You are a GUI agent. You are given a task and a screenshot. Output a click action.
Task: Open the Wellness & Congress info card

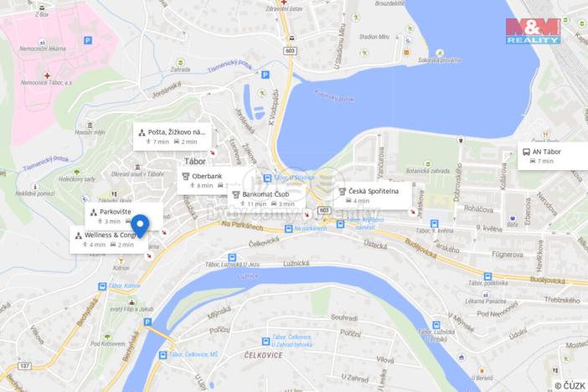point(109,240)
